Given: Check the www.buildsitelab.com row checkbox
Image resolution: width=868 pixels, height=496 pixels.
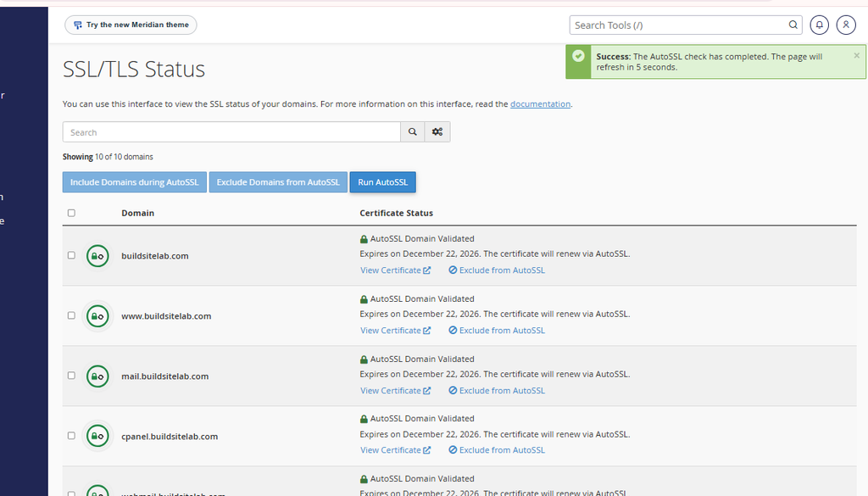Looking at the screenshot, I should [x=71, y=315].
